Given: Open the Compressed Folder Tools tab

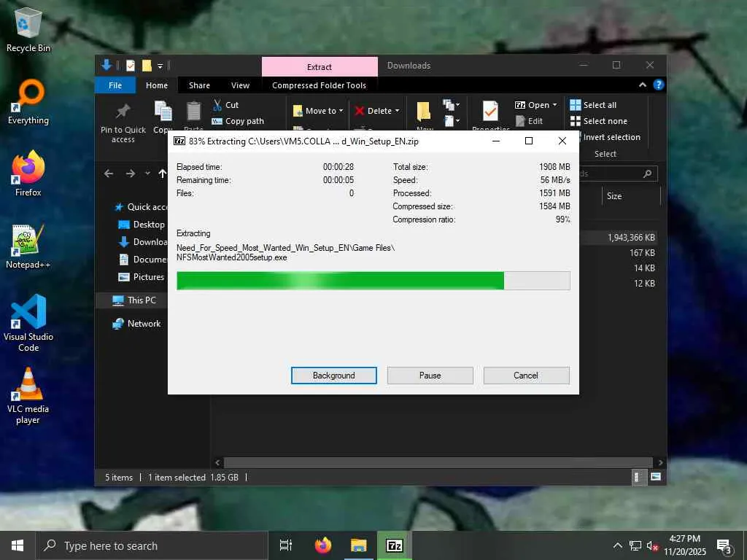Looking at the screenshot, I should point(320,85).
